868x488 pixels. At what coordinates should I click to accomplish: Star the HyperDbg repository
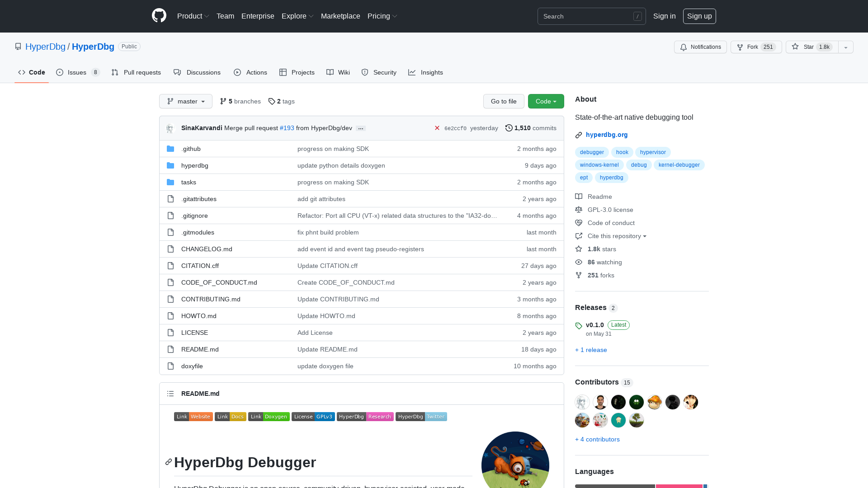[812, 47]
